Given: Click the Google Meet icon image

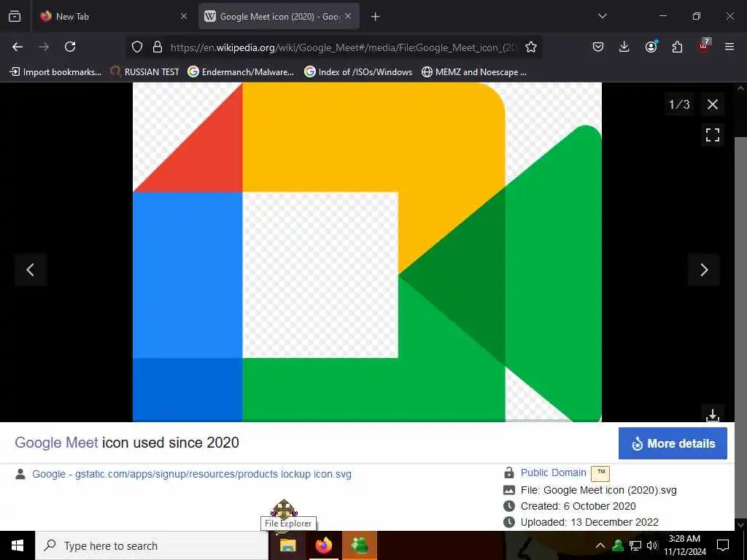Looking at the screenshot, I should pyautogui.click(x=368, y=252).
